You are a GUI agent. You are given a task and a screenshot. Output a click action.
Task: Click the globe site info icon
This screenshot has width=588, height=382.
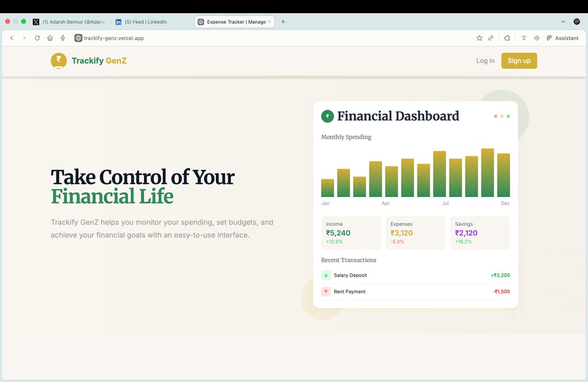(78, 38)
